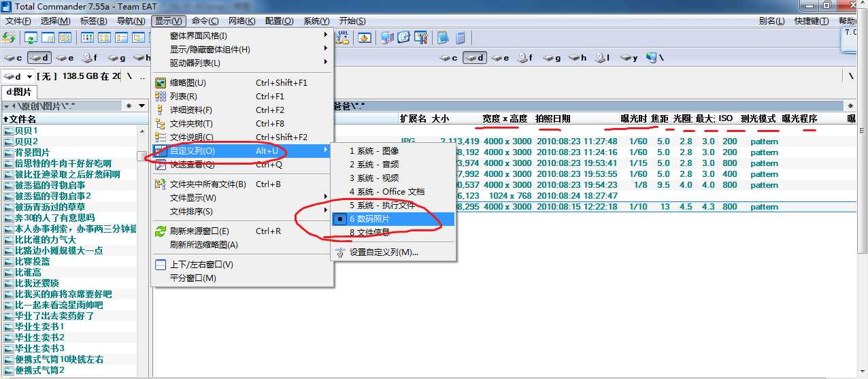Switch right panel to drive c

click(449, 58)
